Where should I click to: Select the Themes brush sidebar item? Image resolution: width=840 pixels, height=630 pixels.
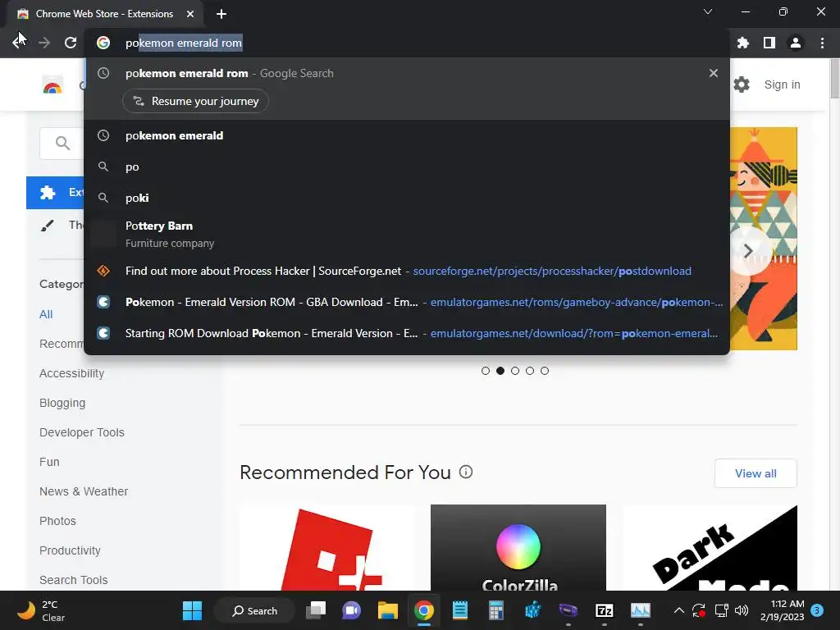coord(55,226)
